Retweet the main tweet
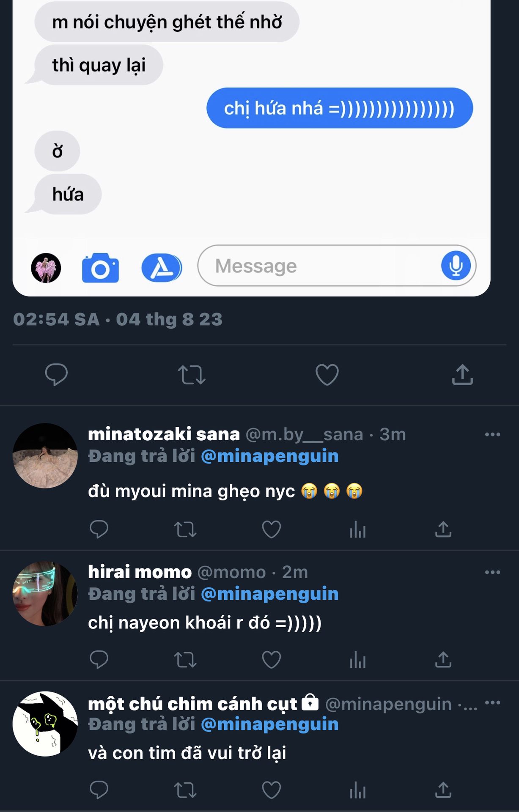The width and height of the screenshot is (519, 812). (192, 375)
